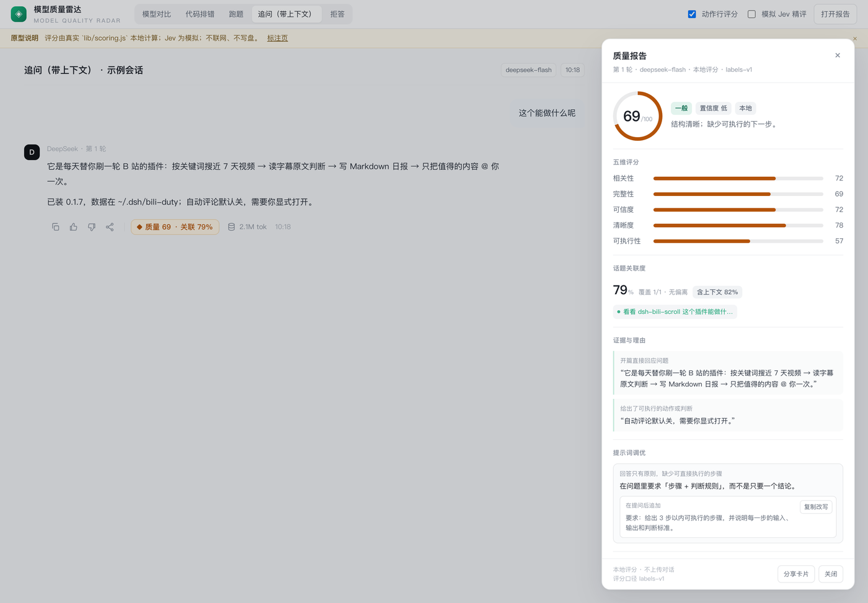Click the 质量 69 · 关联 79% badge

point(175,227)
